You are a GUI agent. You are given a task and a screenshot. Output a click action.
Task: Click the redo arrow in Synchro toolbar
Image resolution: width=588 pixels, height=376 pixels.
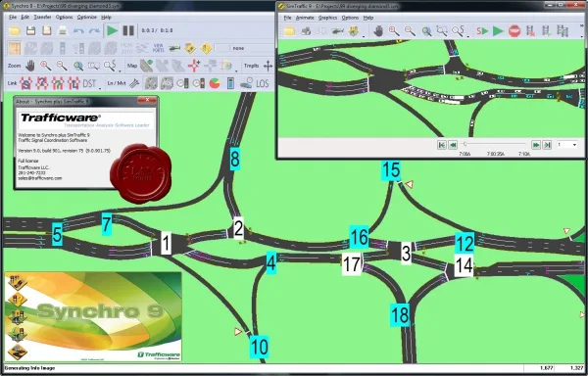click(x=94, y=30)
